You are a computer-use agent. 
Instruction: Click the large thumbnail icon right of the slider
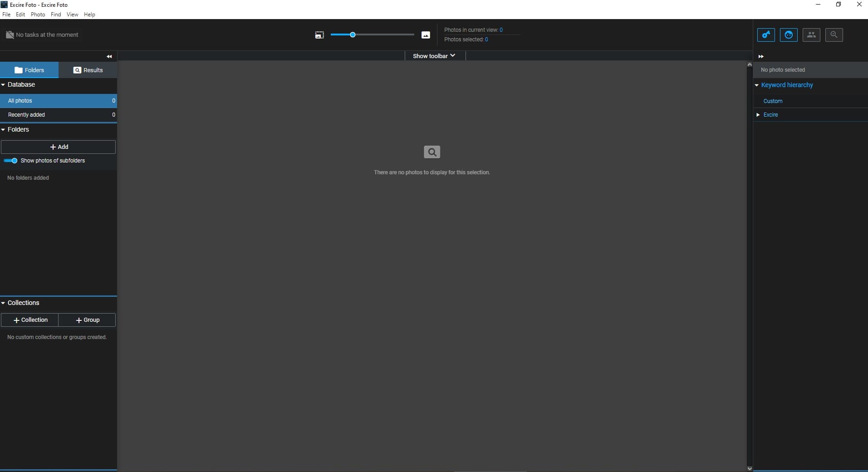click(426, 35)
